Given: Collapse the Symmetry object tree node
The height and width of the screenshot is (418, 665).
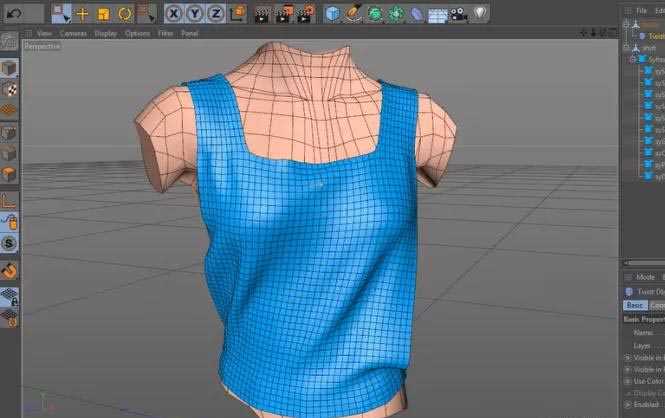Looking at the screenshot, I should [632, 59].
